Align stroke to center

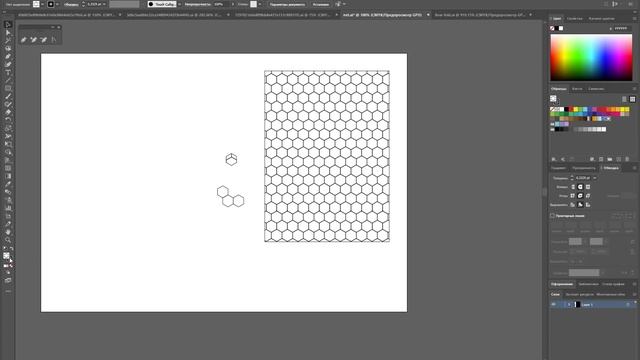click(x=573, y=204)
